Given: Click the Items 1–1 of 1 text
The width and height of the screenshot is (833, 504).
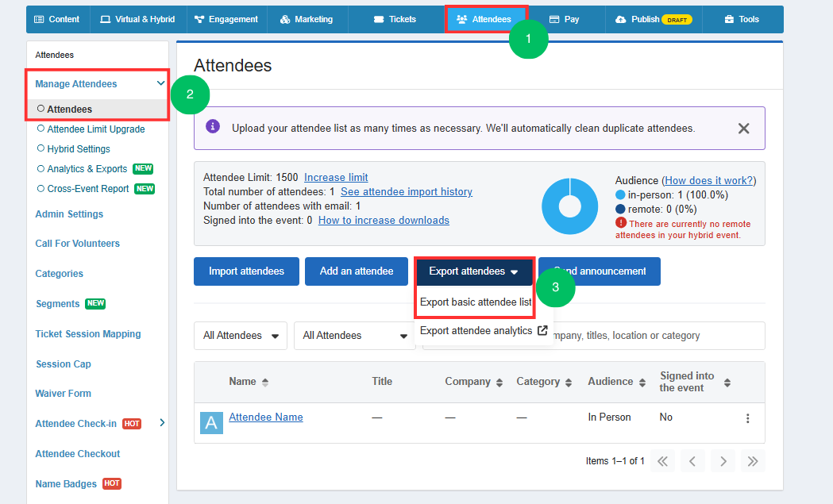Looking at the screenshot, I should (x=615, y=461).
